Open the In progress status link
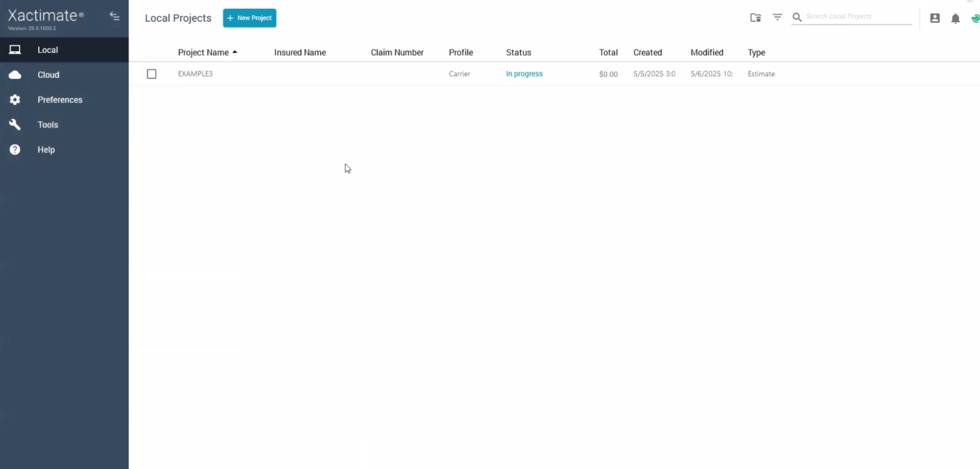 524,74
